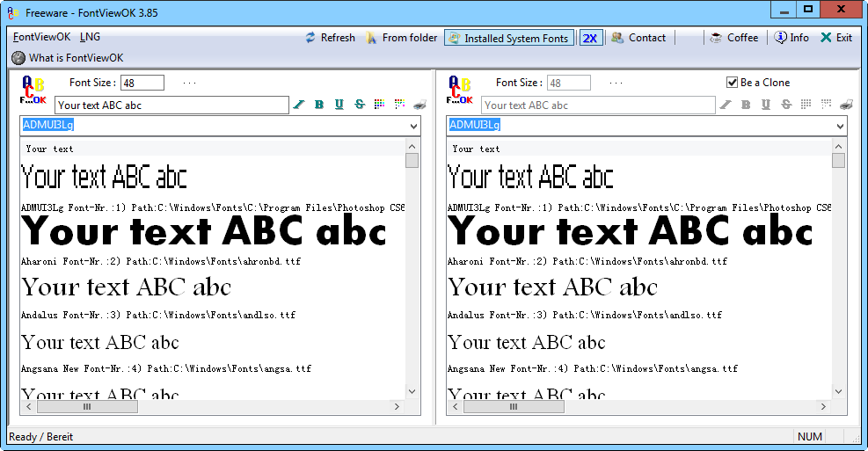Click right pane text color grid
Image resolution: width=868 pixels, height=451 pixels.
[806, 104]
